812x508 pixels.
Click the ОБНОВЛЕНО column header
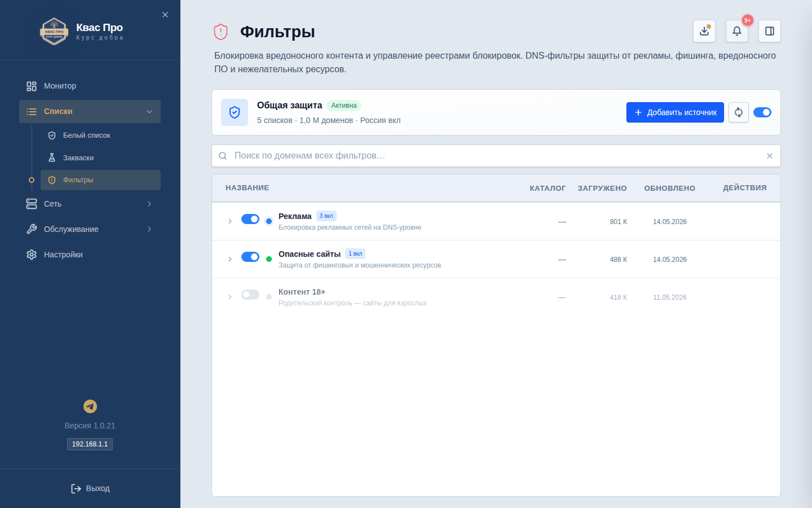670,189
